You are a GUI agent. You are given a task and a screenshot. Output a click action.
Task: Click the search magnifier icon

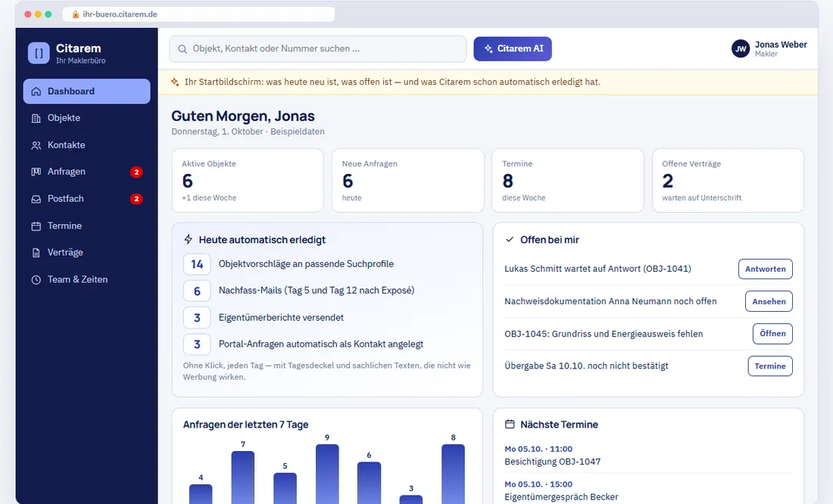click(x=183, y=49)
